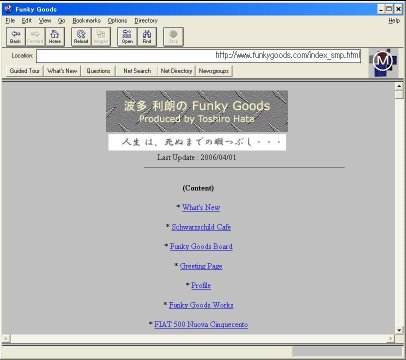Open the Funky Goods Board link
The height and width of the screenshot is (360, 406).
(x=201, y=247)
